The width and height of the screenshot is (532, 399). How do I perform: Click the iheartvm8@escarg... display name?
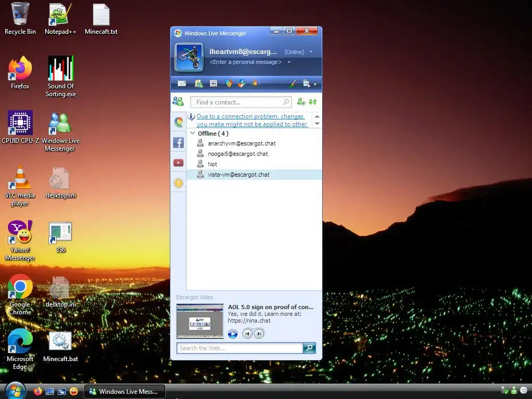[x=243, y=51]
